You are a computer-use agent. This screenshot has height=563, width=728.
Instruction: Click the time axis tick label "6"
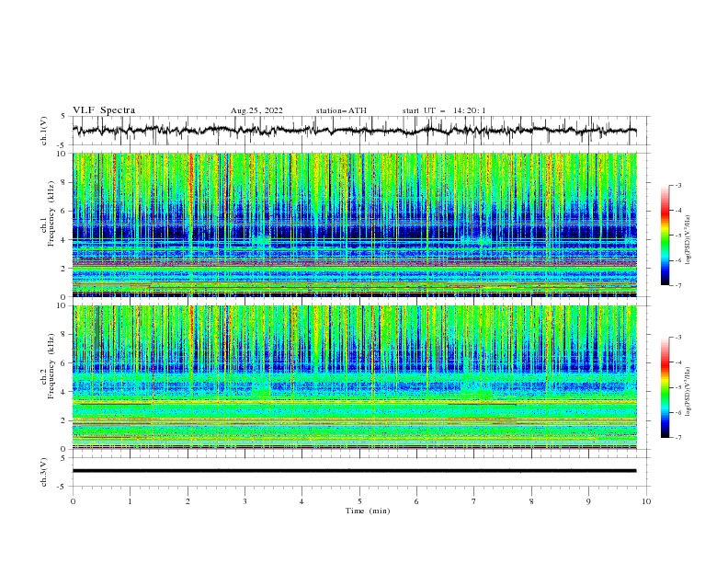(x=416, y=501)
